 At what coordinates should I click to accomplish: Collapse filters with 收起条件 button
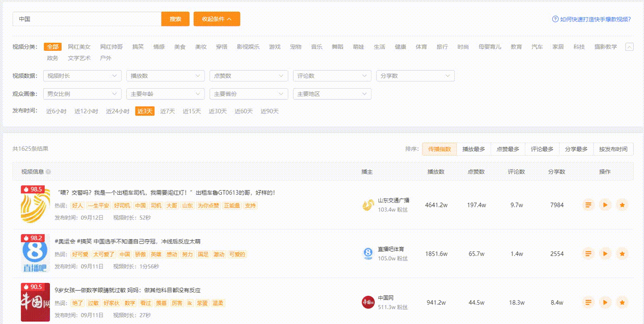[217, 19]
